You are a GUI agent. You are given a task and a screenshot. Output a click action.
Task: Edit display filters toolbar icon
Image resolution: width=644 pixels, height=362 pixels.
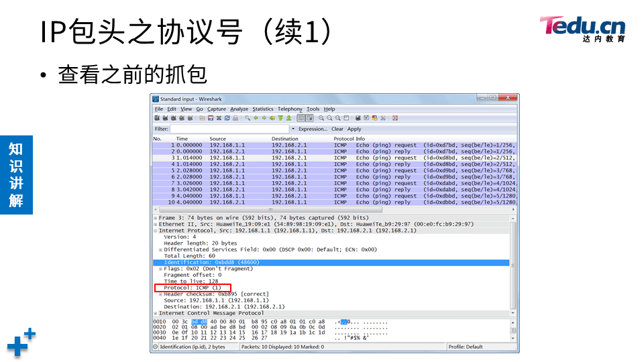tap(366, 118)
